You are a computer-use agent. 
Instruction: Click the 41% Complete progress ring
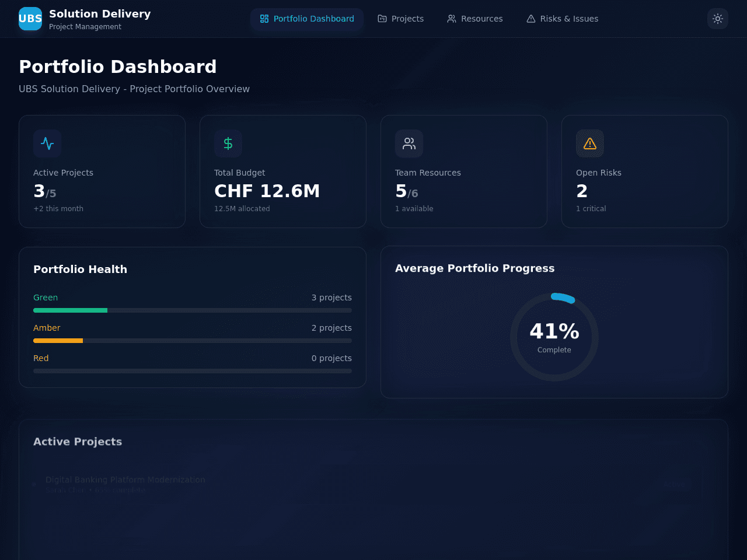pyautogui.click(x=554, y=337)
